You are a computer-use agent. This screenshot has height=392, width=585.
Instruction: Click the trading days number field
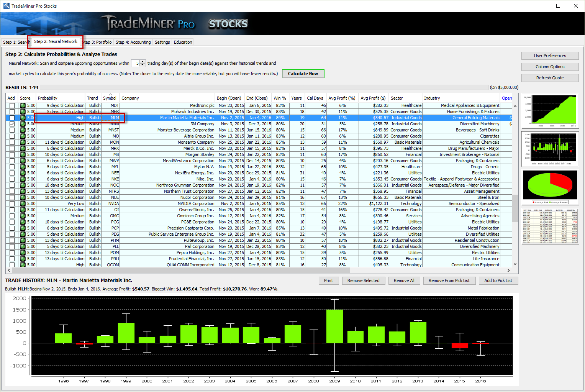point(136,63)
